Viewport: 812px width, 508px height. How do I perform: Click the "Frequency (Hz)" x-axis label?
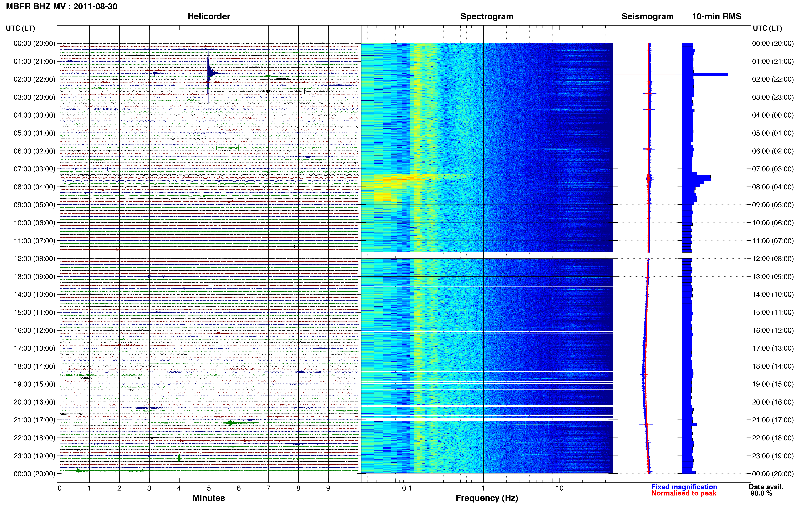[487, 498]
